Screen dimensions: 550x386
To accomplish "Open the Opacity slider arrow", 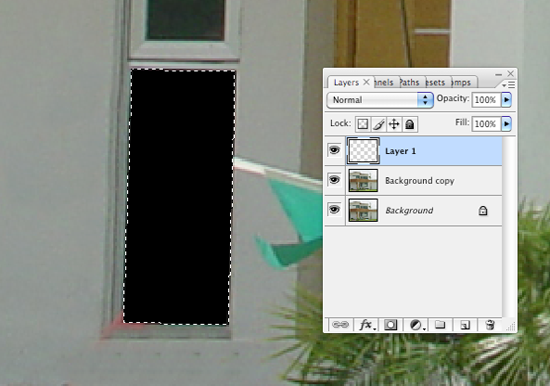I will tap(506, 100).
